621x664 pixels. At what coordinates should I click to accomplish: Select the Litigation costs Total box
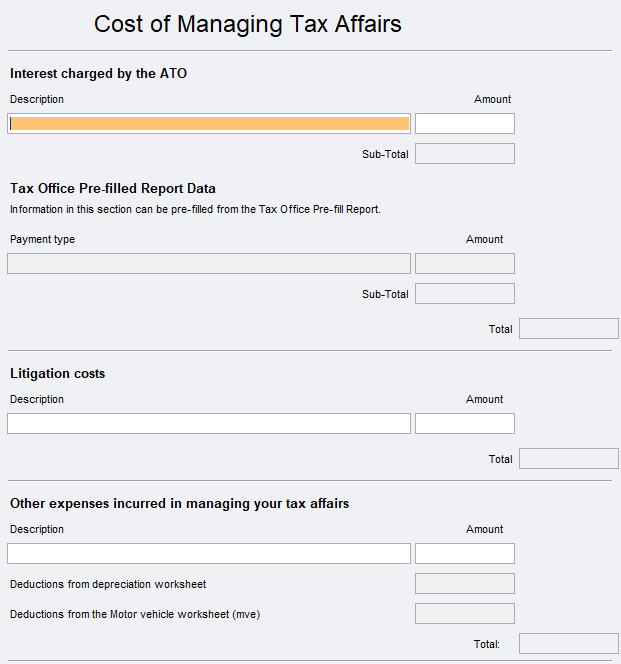tap(568, 459)
